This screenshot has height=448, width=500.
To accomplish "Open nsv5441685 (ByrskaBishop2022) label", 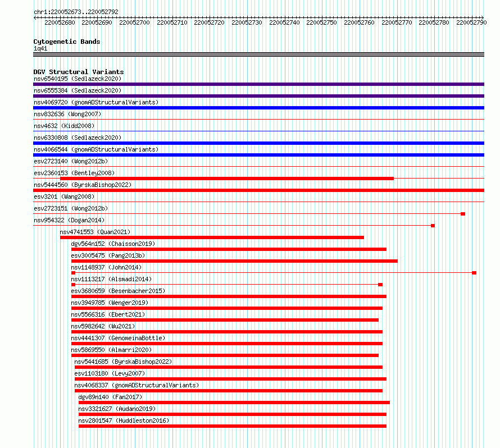I will [x=123, y=362].
